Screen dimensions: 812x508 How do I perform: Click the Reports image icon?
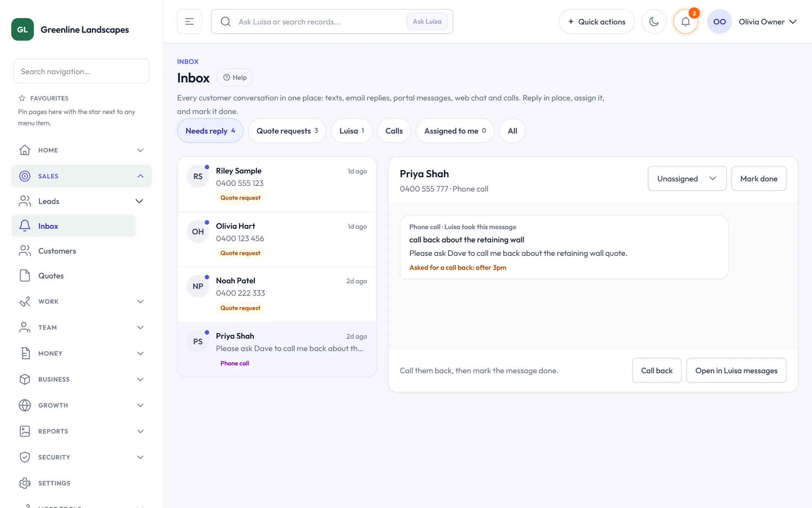[25, 431]
